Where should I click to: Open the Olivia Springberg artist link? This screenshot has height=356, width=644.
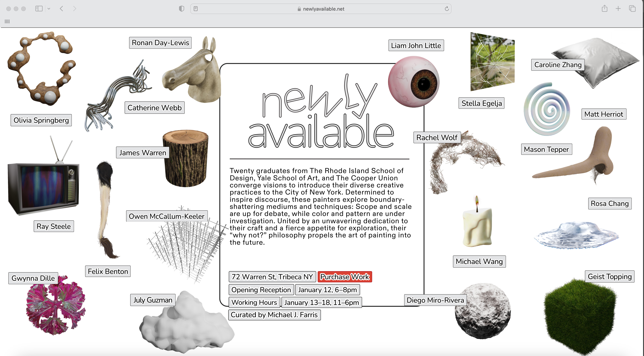(x=41, y=120)
